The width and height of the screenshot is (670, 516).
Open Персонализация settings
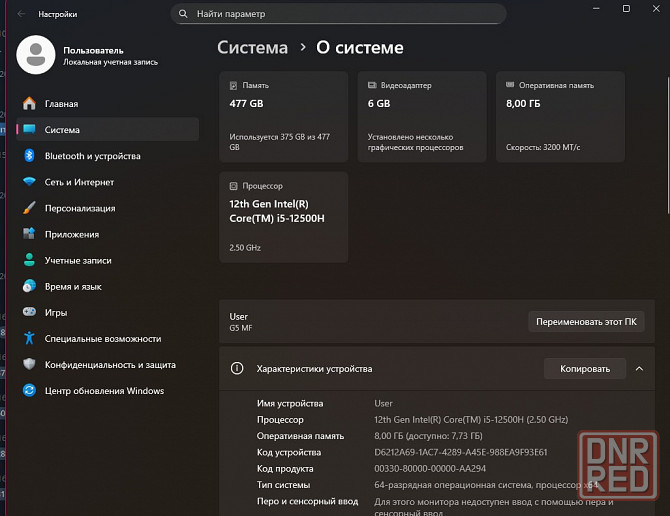click(x=107, y=208)
